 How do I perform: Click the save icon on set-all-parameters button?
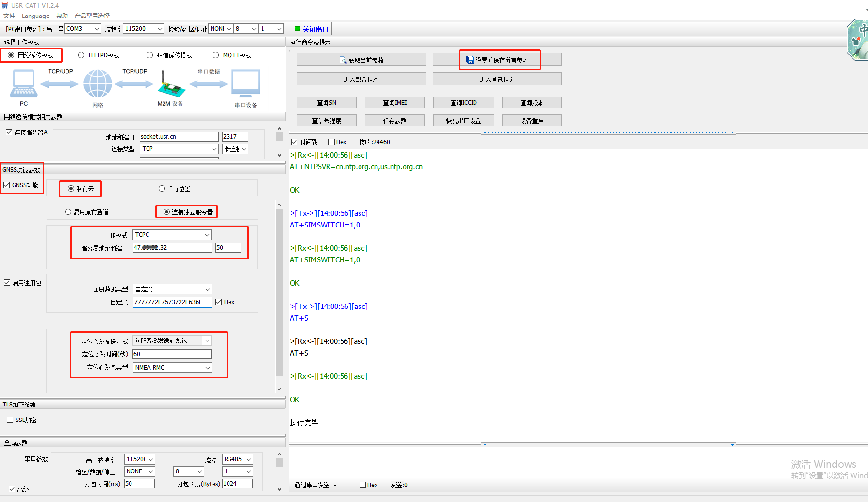[470, 60]
